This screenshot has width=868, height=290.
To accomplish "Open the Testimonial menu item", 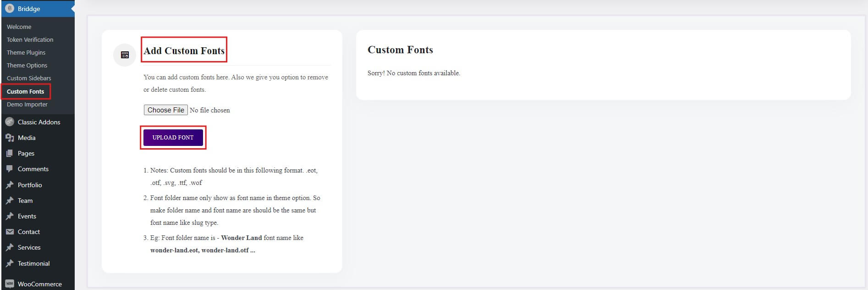I will click(x=33, y=263).
